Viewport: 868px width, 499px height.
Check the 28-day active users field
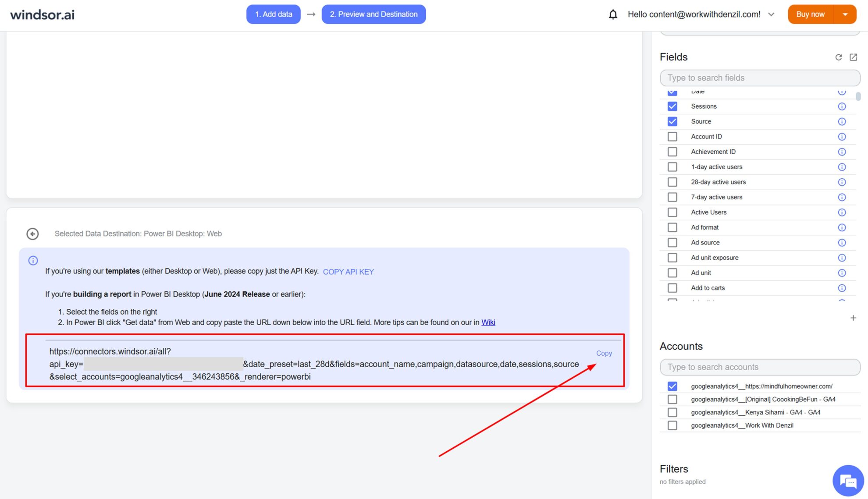(672, 182)
